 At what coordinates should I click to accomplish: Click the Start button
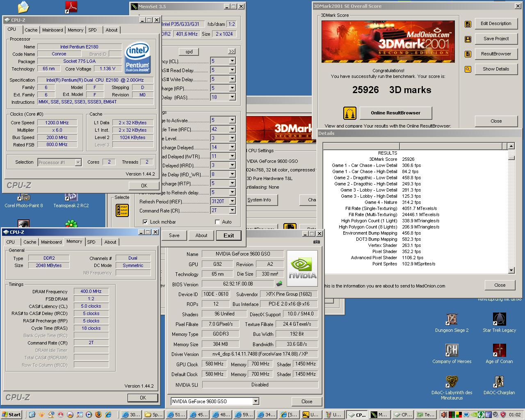pyautogui.click(x=11, y=415)
